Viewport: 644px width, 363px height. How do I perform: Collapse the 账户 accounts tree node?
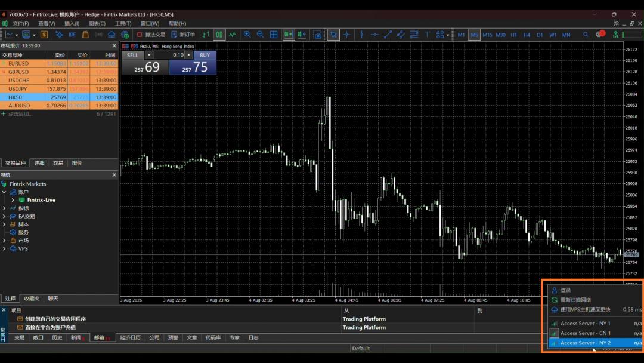pyautogui.click(x=4, y=192)
